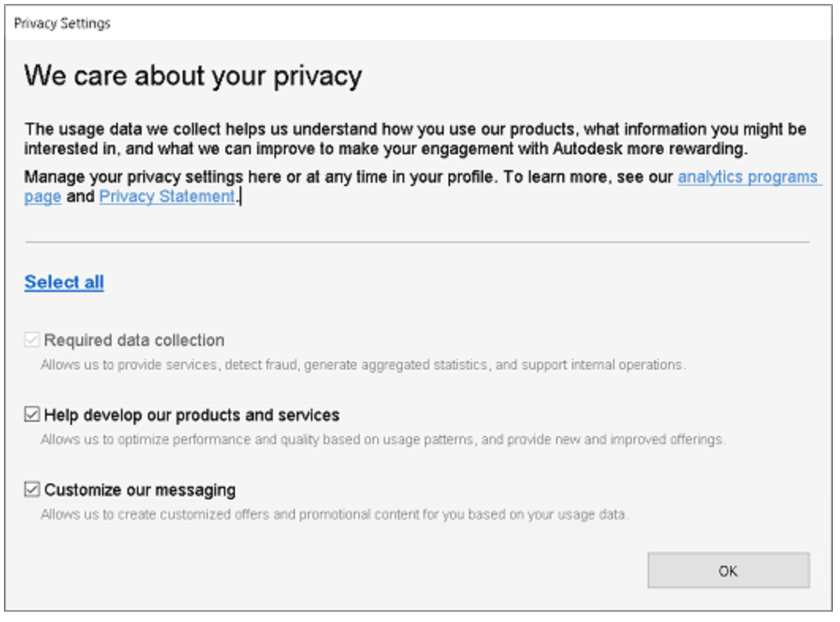Click the usage data paragraph text
This screenshot has height=622, width=840.
click(x=415, y=138)
